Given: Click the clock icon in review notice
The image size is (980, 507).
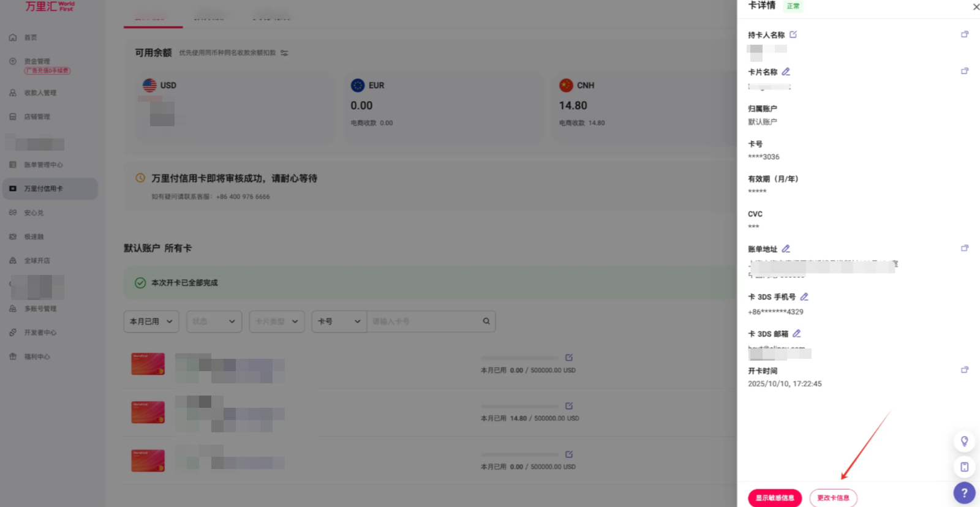Looking at the screenshot, I should tap(140, 178).
